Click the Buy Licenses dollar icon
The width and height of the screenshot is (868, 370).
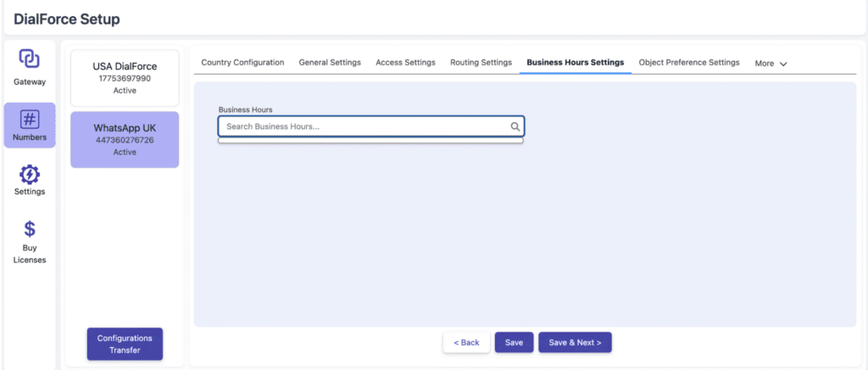pyautogui.click(x=30, y=229)
